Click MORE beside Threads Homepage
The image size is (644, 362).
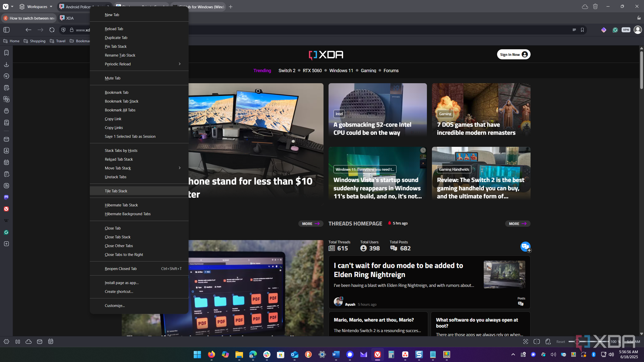tap(517, 223)
